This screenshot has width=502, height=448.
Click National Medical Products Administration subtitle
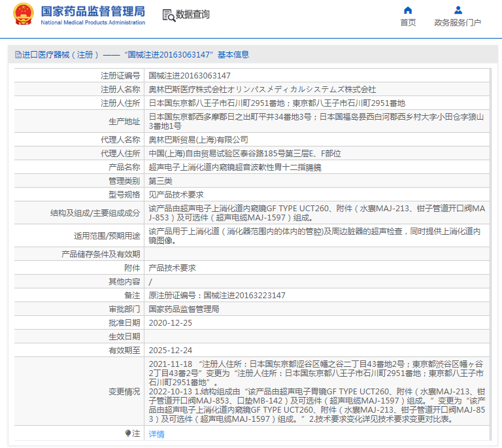(93, 22)
